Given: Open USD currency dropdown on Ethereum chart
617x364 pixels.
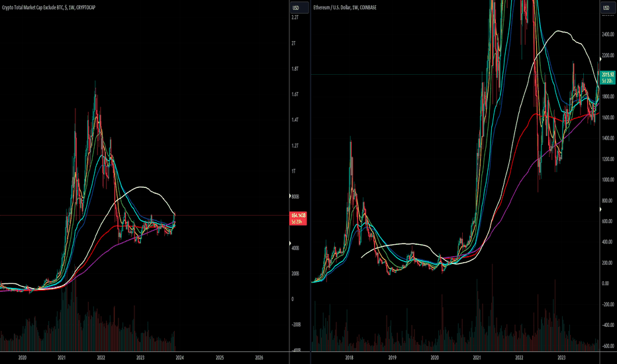Looking at the screenshot, I should tap(608, 7).
